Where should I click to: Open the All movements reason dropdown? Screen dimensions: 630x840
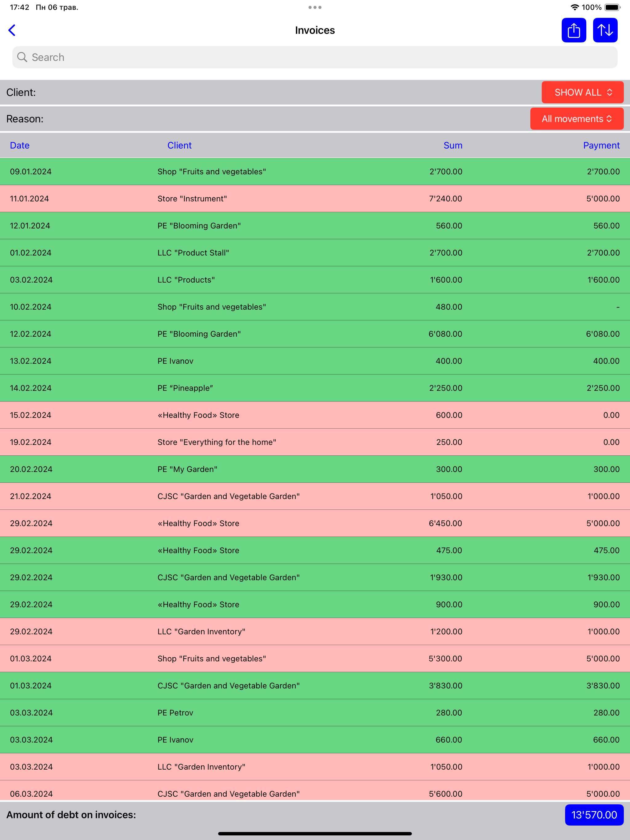[577, 119]
